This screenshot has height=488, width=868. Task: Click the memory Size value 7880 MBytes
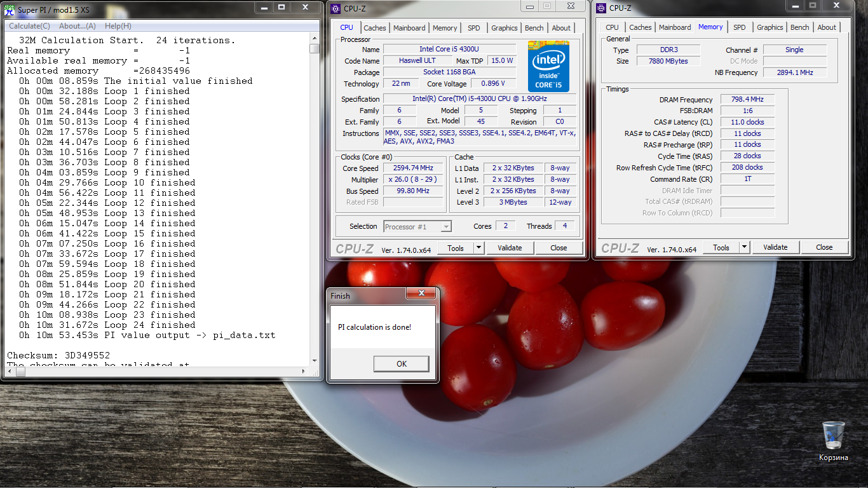click(668, 61)
